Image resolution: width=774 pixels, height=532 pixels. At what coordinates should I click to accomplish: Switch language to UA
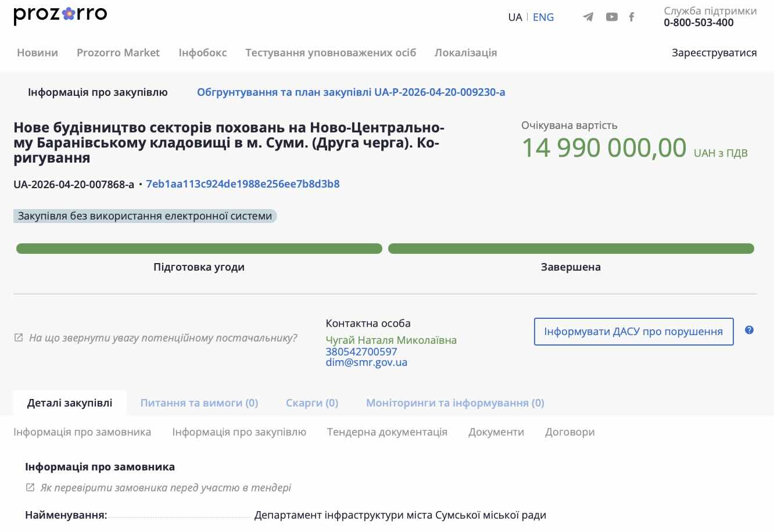point(515,17)
